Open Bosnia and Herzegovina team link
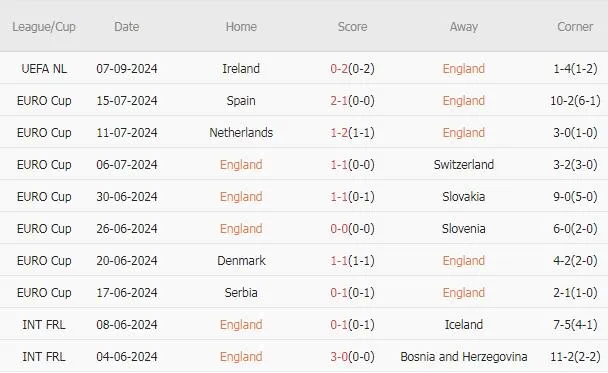608x373 pixels. [x=464, y=357]
